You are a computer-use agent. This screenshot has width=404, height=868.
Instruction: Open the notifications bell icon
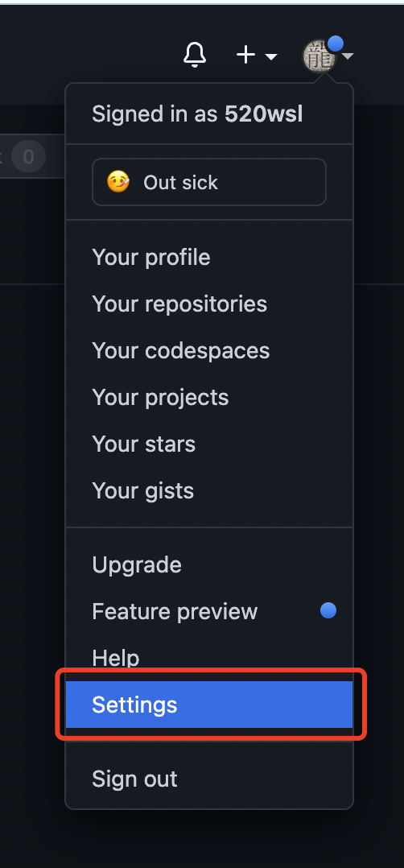[194, 55]
